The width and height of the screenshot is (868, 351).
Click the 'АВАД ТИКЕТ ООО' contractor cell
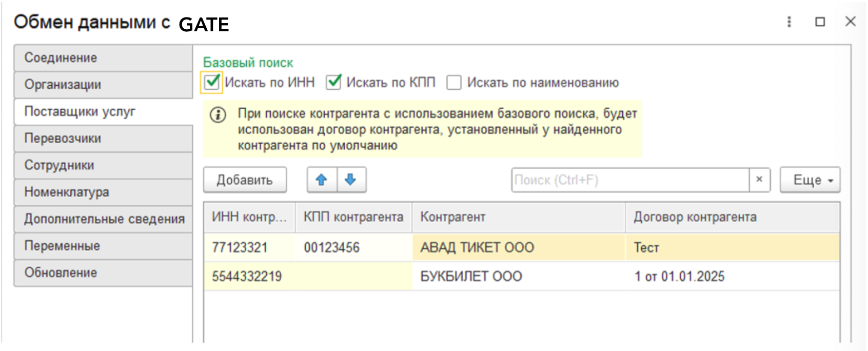tap(477, 248)
